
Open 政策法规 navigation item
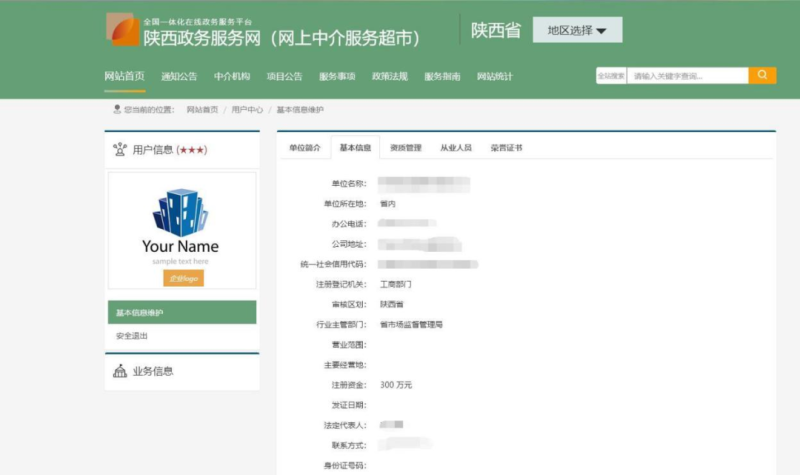pyautogui.click(x=389, y=76)
